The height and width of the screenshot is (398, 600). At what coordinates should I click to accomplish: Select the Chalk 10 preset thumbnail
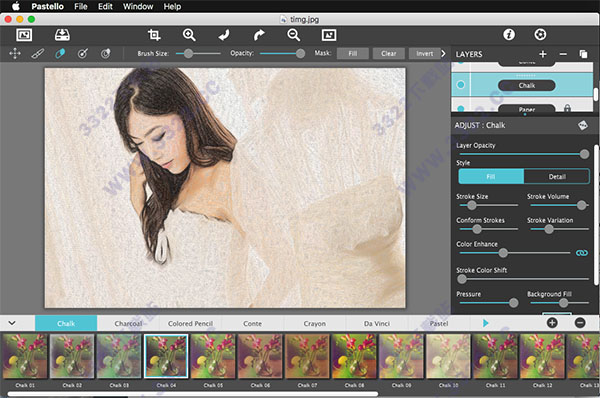point(448,356)
